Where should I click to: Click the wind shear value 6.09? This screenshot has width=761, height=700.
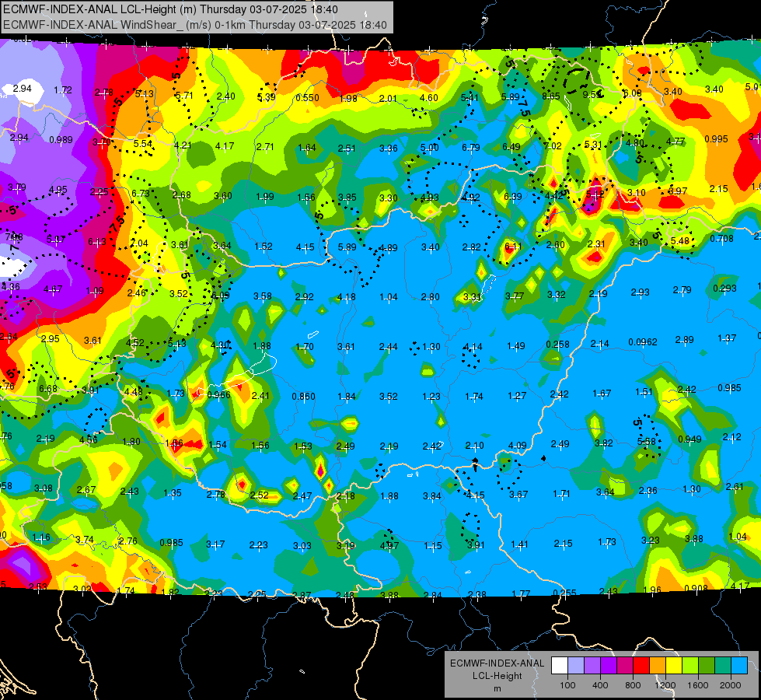pyautogui.click(x=220, y=296)
